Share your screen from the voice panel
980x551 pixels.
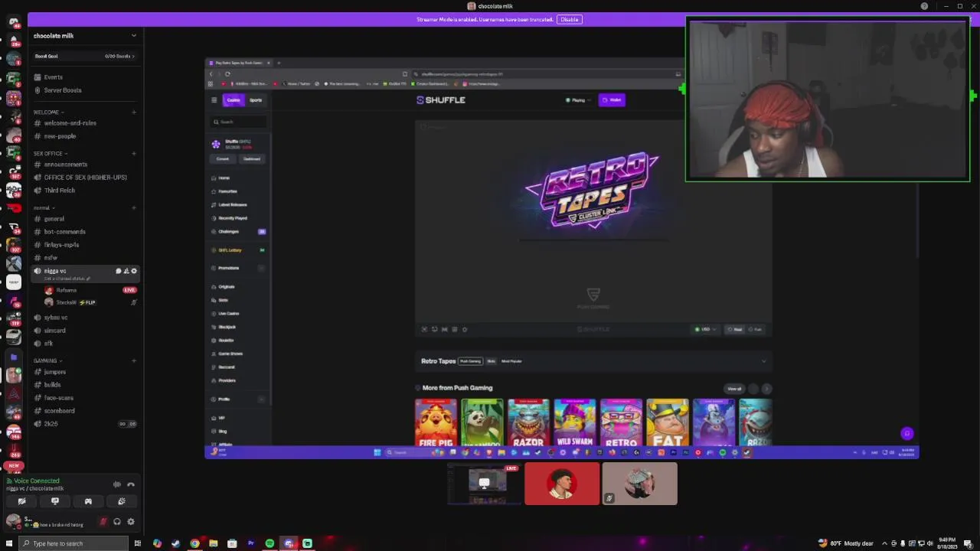tap(55, 501)
